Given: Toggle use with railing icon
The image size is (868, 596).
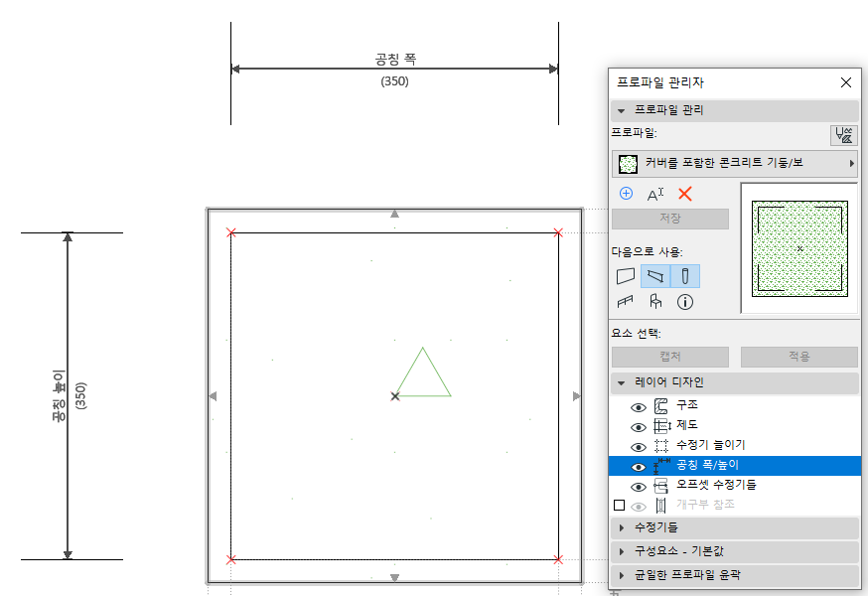Looking at the screenshot, I should [x=625, y=301].
